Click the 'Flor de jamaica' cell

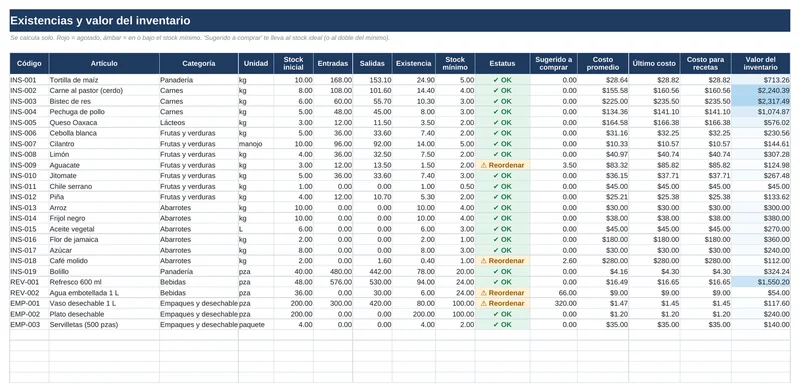tap(104, 239)
